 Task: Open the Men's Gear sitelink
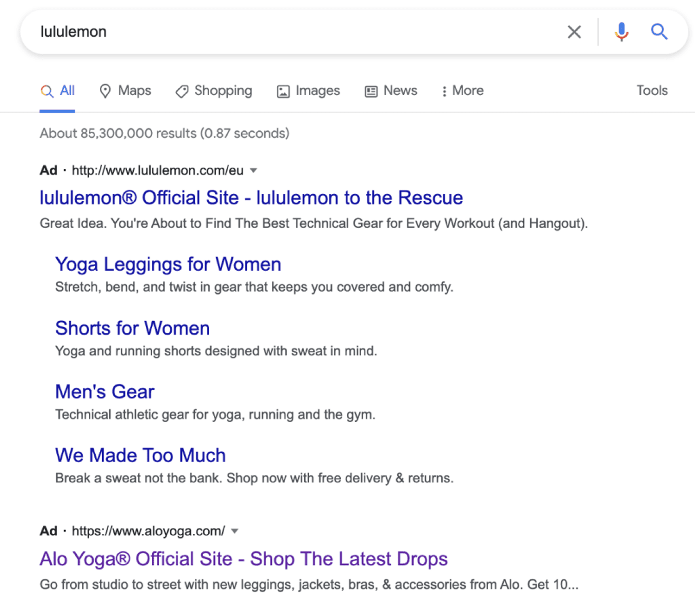coord(105,392)
